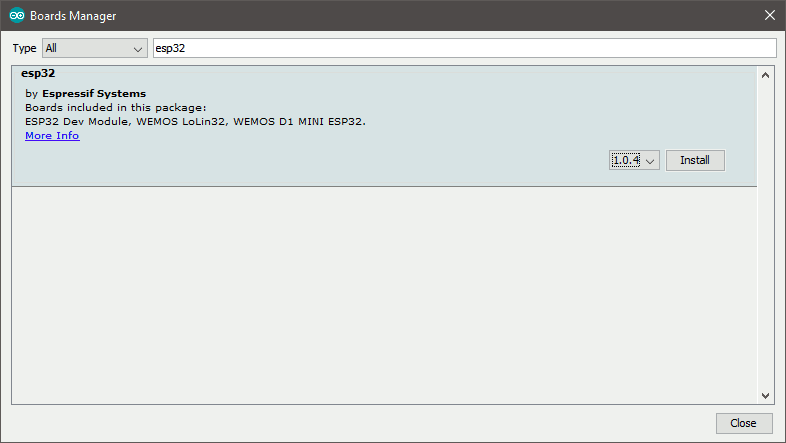Focus the search field containing esp32

point(465,48)
